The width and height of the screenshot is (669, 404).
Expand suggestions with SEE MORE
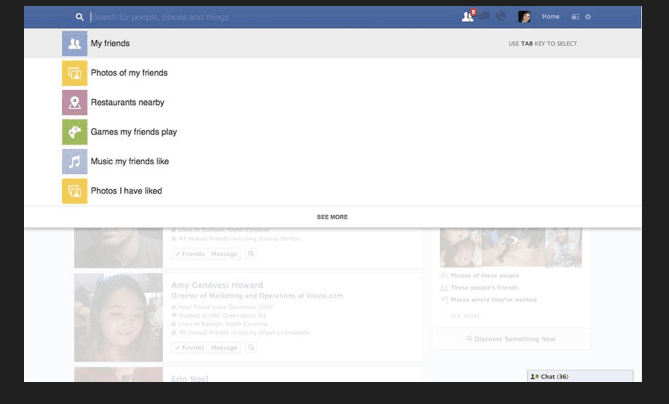[332, 217]
